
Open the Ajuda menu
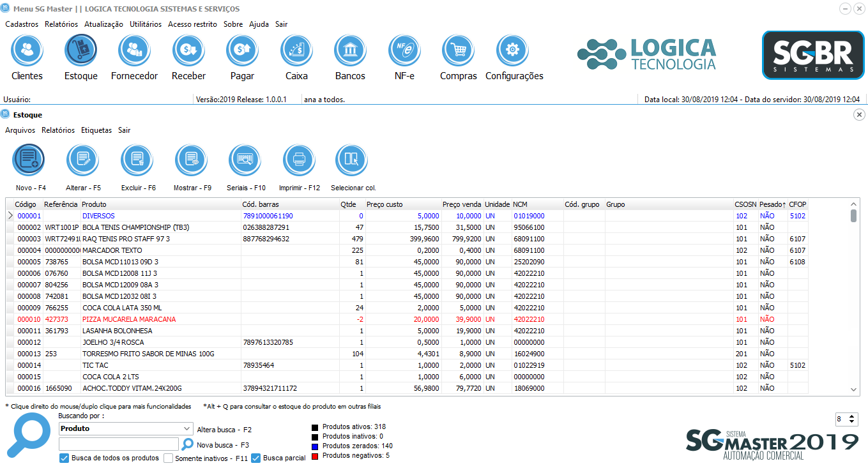pos(259,24)
